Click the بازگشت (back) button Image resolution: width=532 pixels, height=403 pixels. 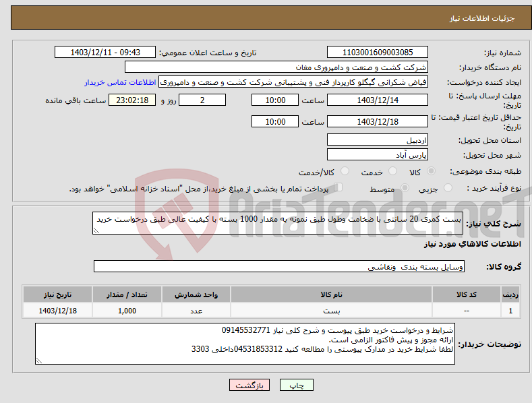pos(249,385)
